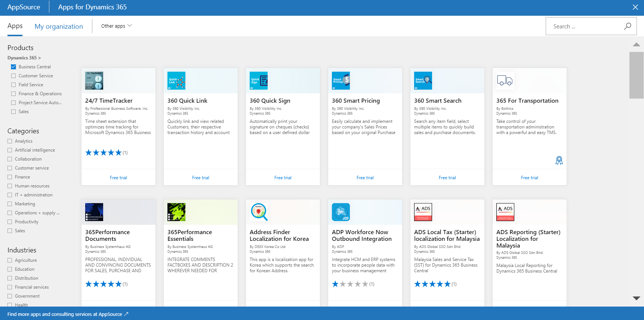Open the 360 Smart Pricing title

point(356,101)
